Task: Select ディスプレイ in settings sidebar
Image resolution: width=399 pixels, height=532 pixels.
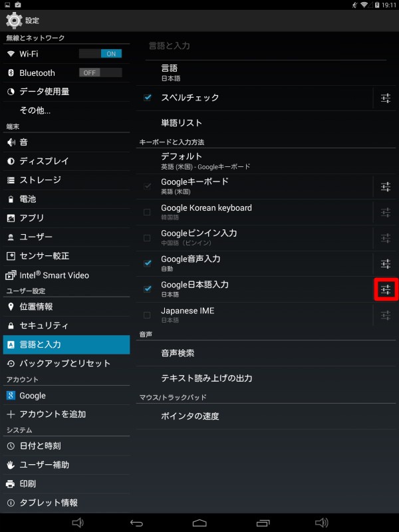Action: 66,161
